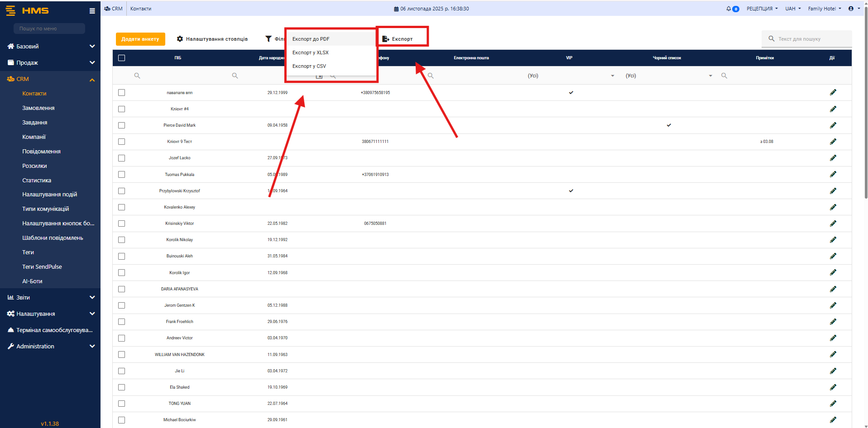The width and height of the screenshot is (868, 428).
Task: Click the hamburger menu icon in sidebar header
Action: [x=92, y=11]
